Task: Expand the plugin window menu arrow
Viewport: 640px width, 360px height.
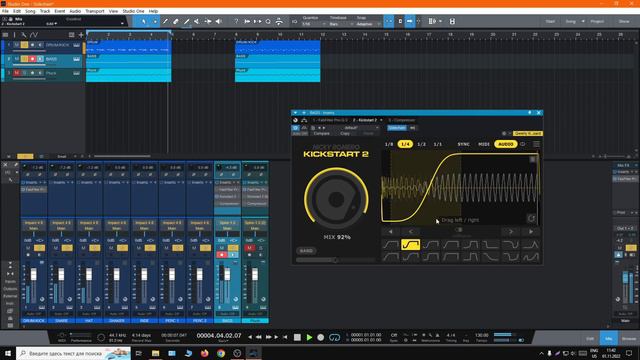Action: [295, 113]
